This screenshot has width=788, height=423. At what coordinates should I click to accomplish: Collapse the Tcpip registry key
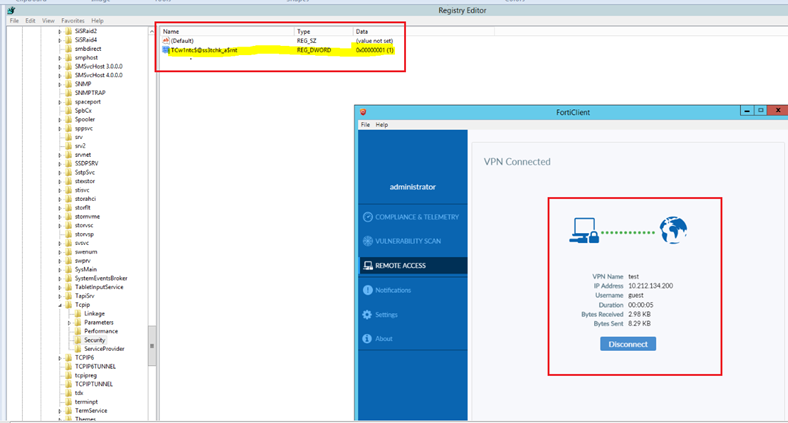60,304
